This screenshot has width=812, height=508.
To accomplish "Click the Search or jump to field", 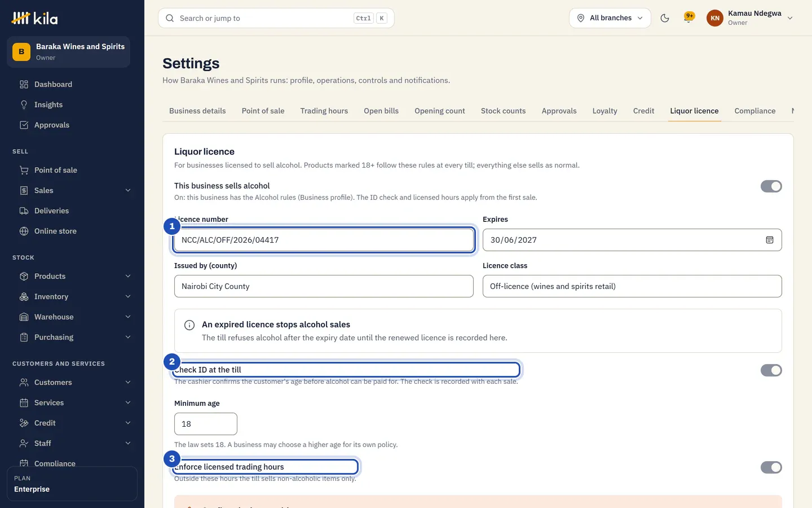I will 276,18.
